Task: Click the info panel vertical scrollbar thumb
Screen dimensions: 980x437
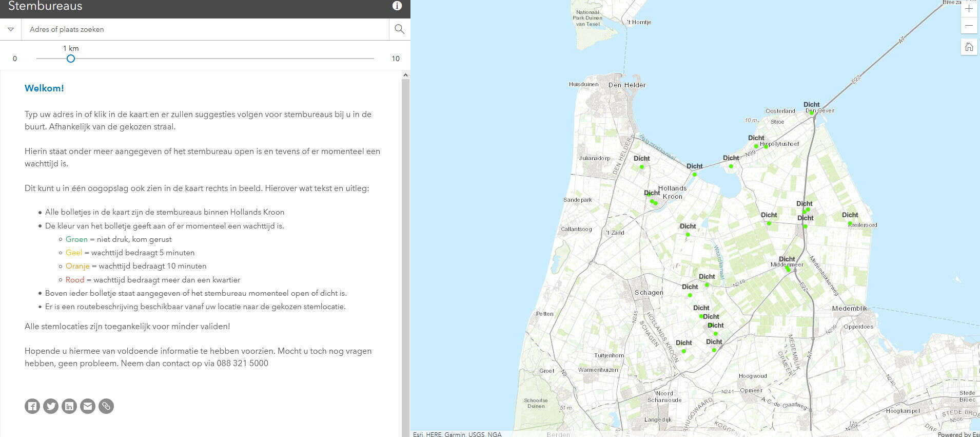Action: 405,257
